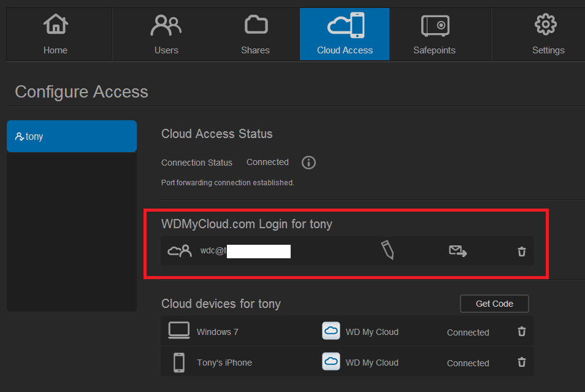Click the connection status info icon

point(308,163)
